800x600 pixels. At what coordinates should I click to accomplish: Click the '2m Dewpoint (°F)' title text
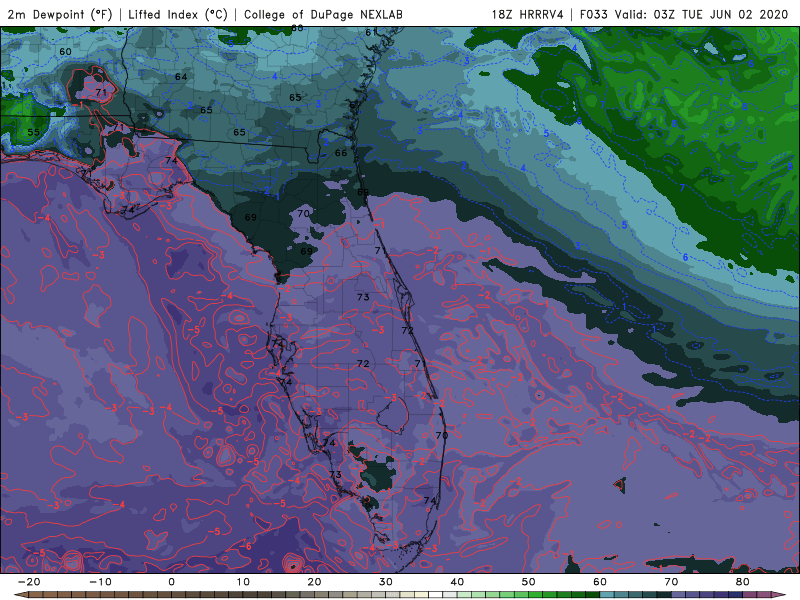click(x=60, y=14)
